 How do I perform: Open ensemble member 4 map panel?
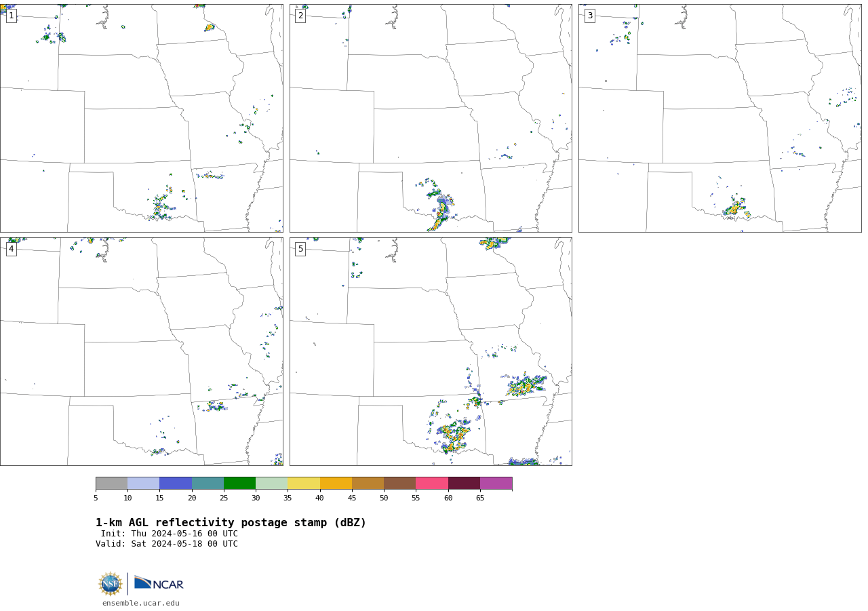click(142, 351)
